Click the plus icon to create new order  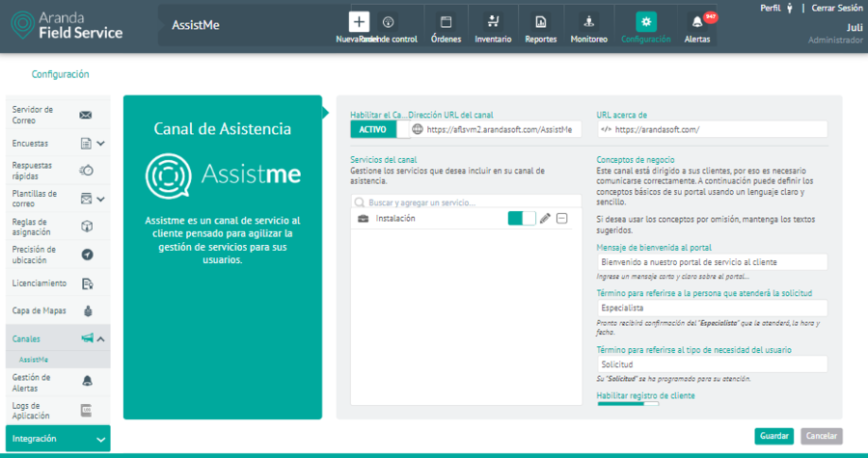click(x=359, y=22)
